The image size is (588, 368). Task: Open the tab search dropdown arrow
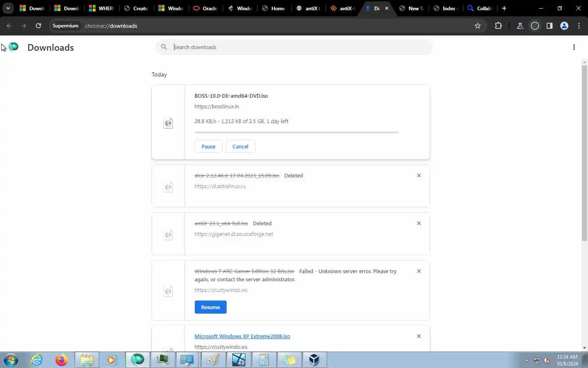click(8, 8)
